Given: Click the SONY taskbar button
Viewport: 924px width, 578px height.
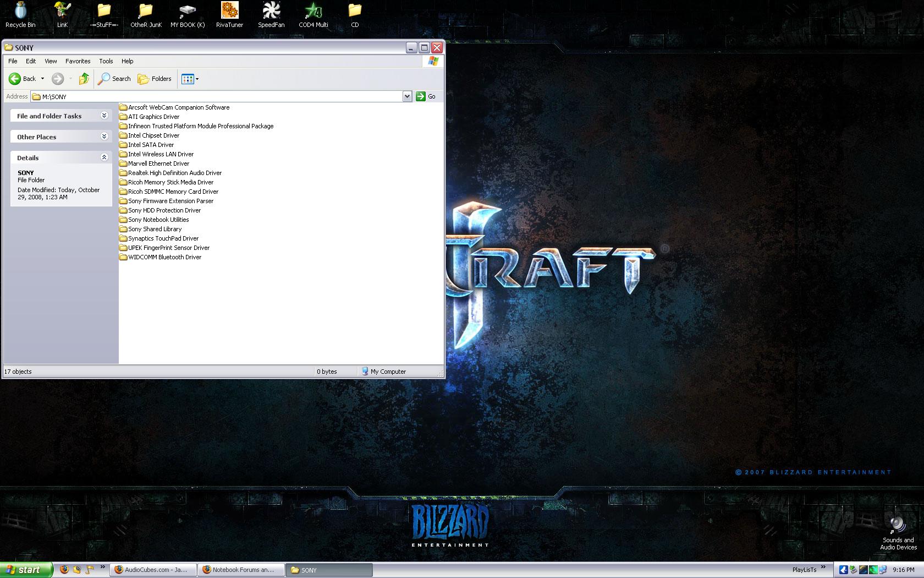Looking at the screenshot, I should [x=328, y=570].
